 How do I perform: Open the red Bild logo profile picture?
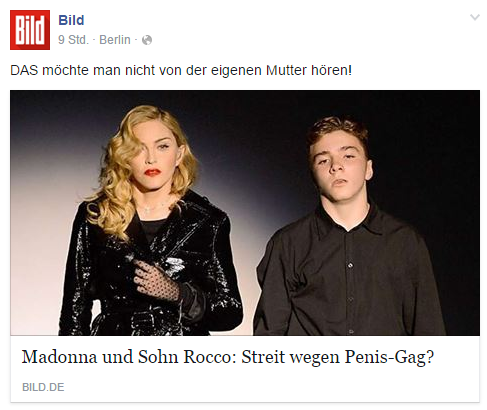tap(30, 30)
